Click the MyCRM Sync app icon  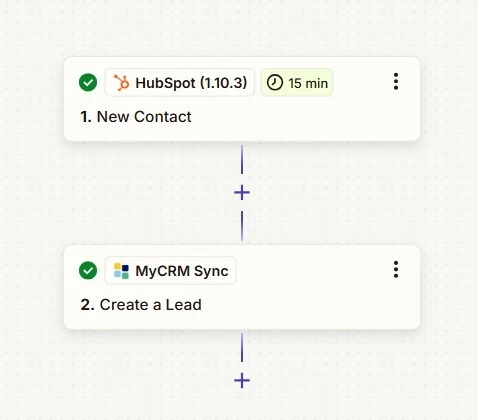121,271
